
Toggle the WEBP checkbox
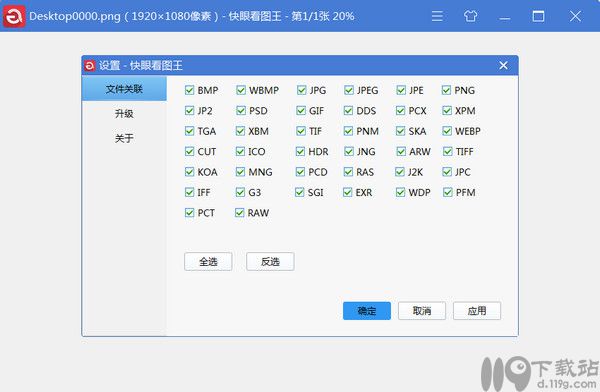(x=447, y=131)
